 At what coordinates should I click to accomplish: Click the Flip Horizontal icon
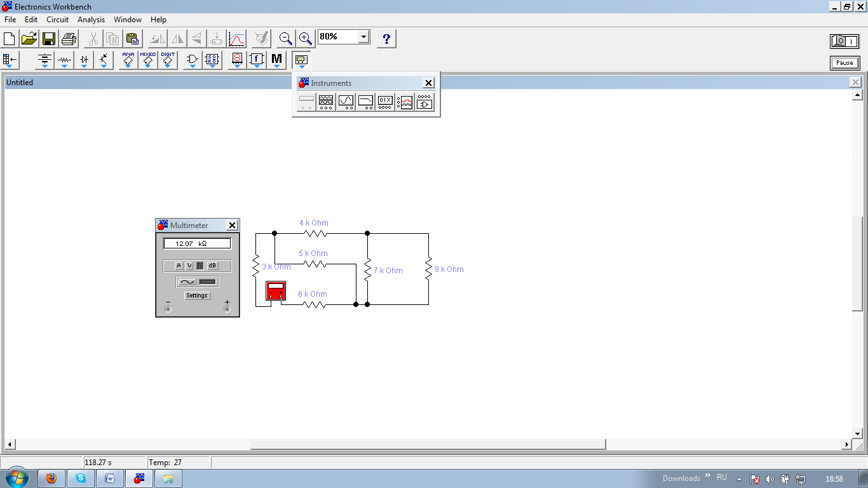(177, 39)
